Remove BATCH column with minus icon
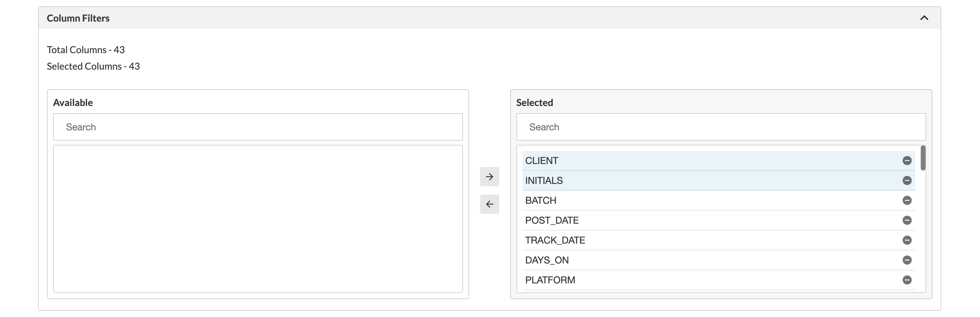This screenshot has height=317, width=980. tap(907, 200)
